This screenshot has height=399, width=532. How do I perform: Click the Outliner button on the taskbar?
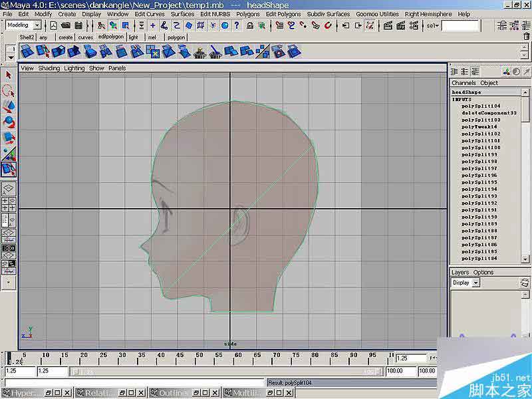pyautogui.click(x=172, y=392)
